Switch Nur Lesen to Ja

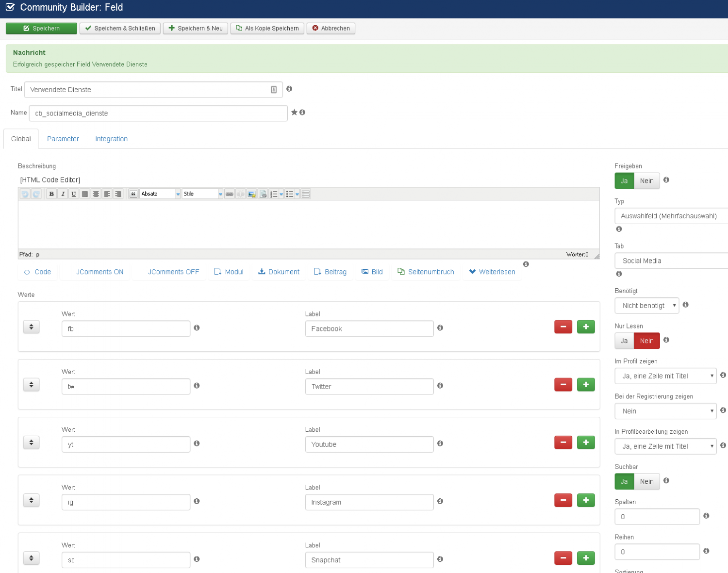(624, 341)
